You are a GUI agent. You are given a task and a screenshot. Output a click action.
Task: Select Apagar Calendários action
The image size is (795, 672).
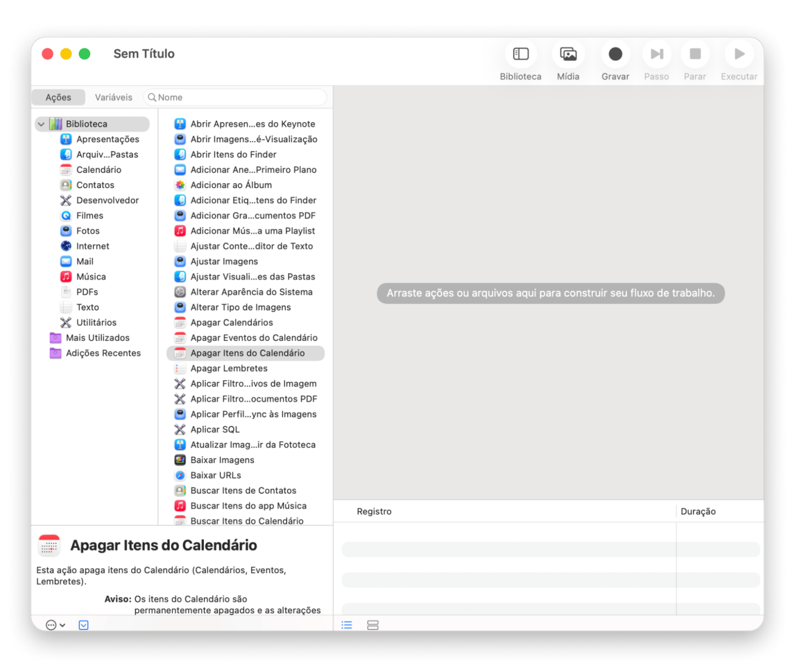(x=245, y=323)
